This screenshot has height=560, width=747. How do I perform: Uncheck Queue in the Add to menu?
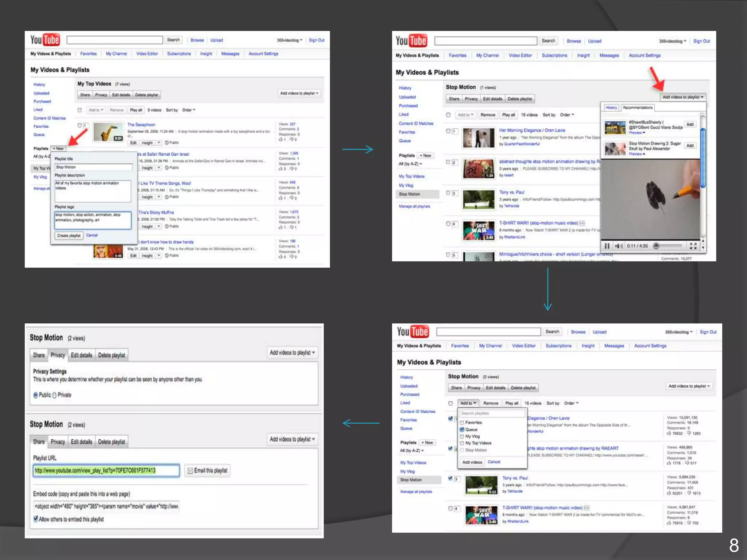point(462,429)
